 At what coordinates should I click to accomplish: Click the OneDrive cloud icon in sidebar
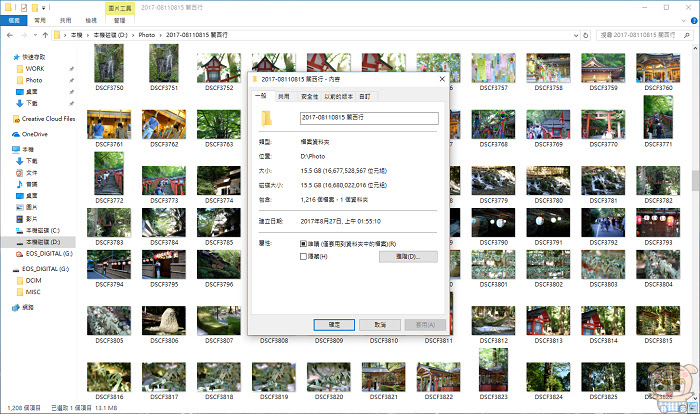coord(16,134)
